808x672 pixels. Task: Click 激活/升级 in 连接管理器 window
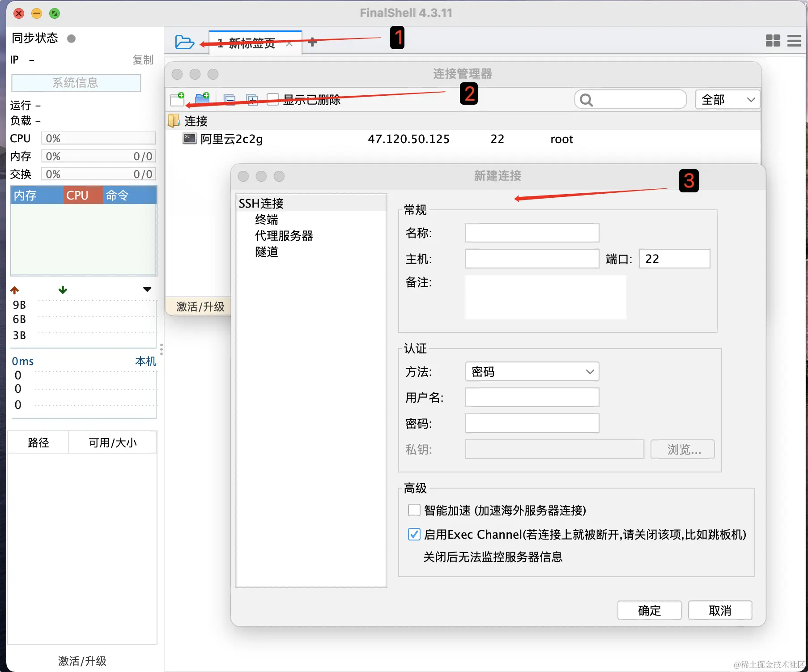200,306
